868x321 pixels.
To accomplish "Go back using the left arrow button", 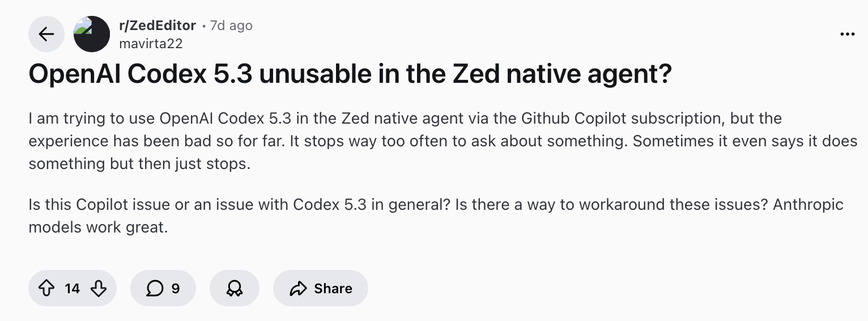I will click(x=46, y=34).
